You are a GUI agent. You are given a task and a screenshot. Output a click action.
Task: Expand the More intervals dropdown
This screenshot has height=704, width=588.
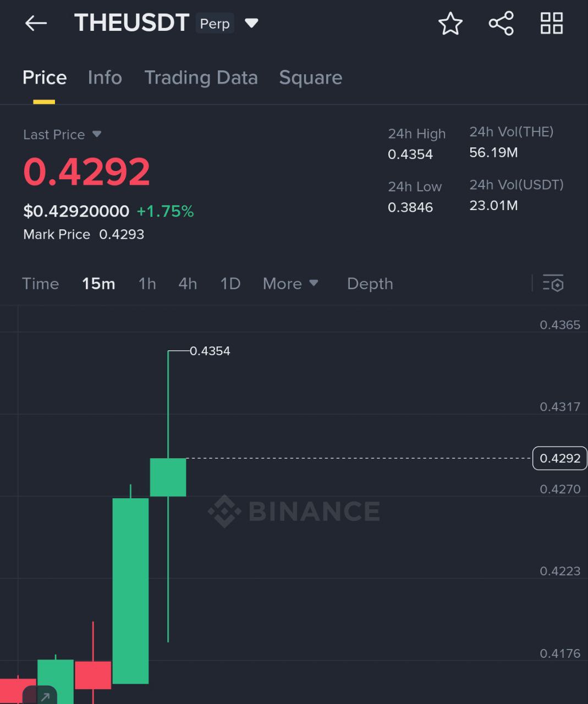[x=290, y=284]
